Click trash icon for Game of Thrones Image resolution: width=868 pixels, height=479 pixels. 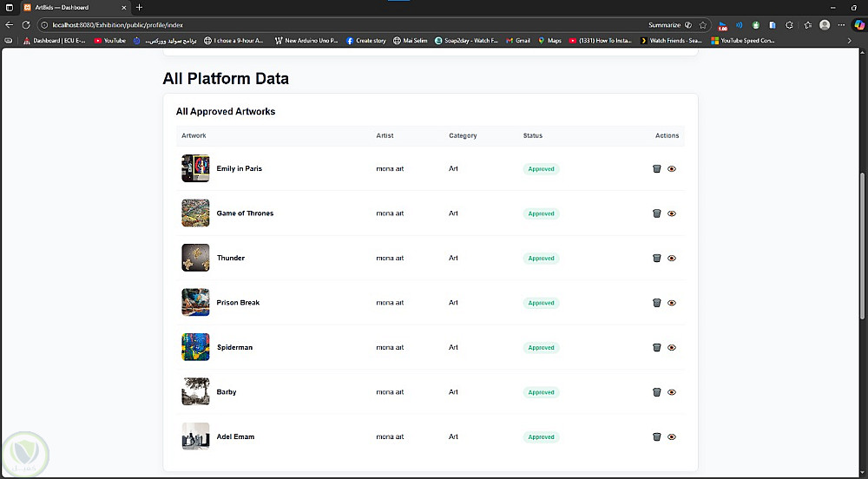(x=657, y=213)
